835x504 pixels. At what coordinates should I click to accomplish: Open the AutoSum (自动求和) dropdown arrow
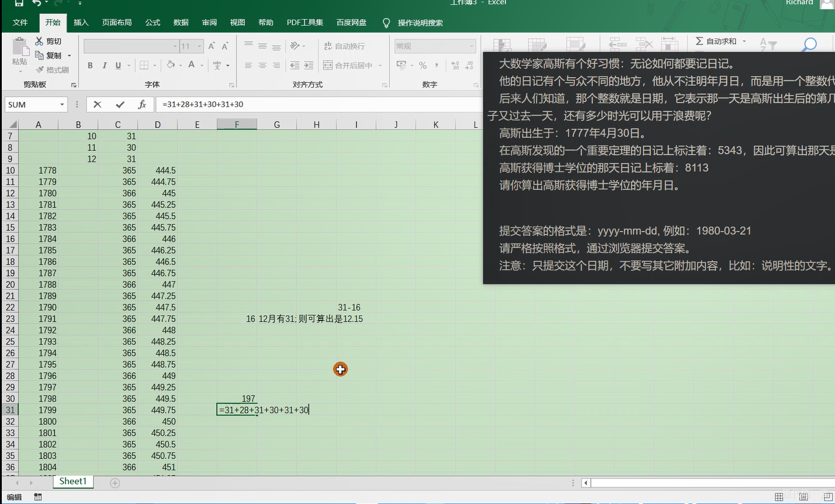[744, 41]
